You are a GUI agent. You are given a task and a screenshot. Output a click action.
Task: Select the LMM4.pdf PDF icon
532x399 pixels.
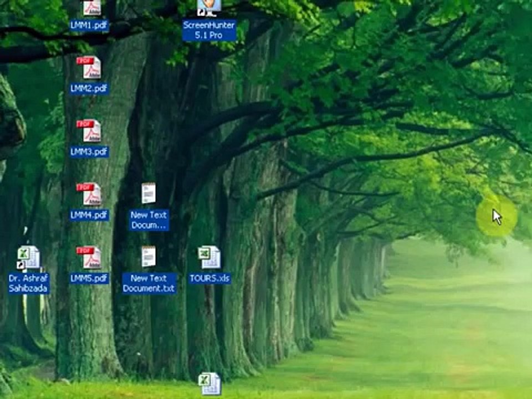point(89,194)
